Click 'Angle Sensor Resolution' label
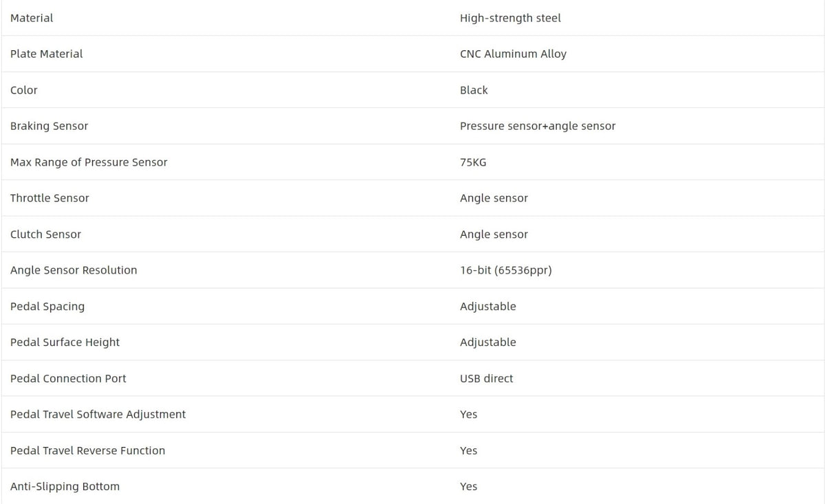The width and height of the screenshot is (825, 504). (74, 270)
